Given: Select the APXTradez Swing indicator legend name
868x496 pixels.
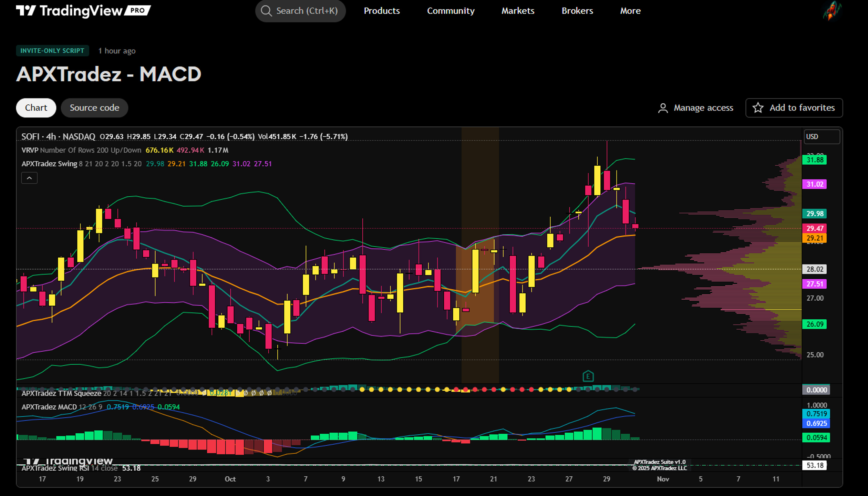Looking at the screenshot, I should tap(49, 164).
